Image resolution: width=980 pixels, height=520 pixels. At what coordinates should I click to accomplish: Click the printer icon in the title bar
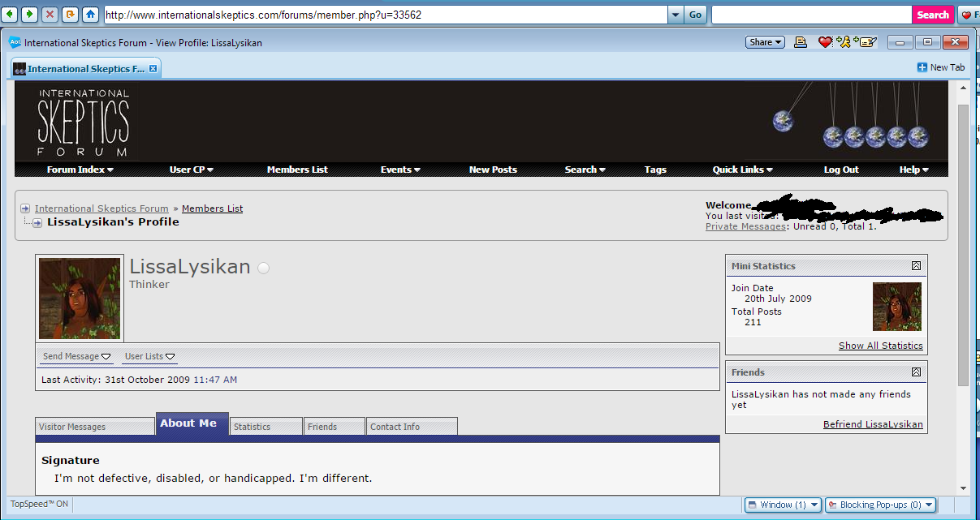tap(801, 42)
